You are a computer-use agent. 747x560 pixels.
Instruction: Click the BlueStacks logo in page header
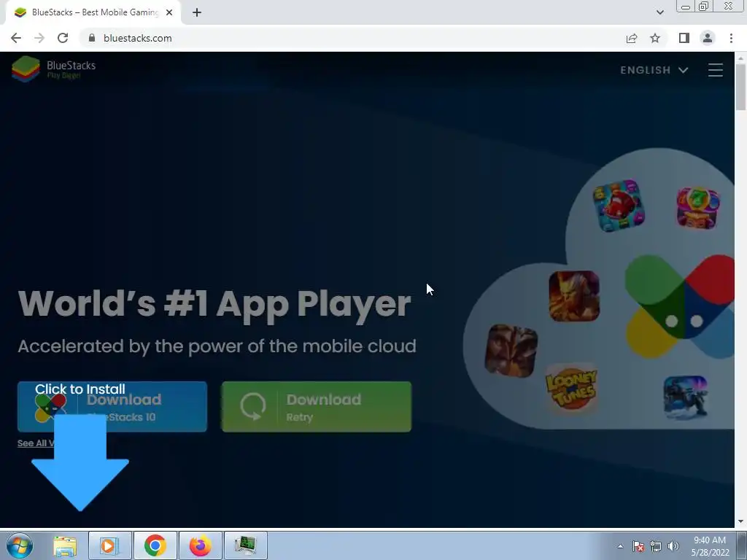pos(54,69)
